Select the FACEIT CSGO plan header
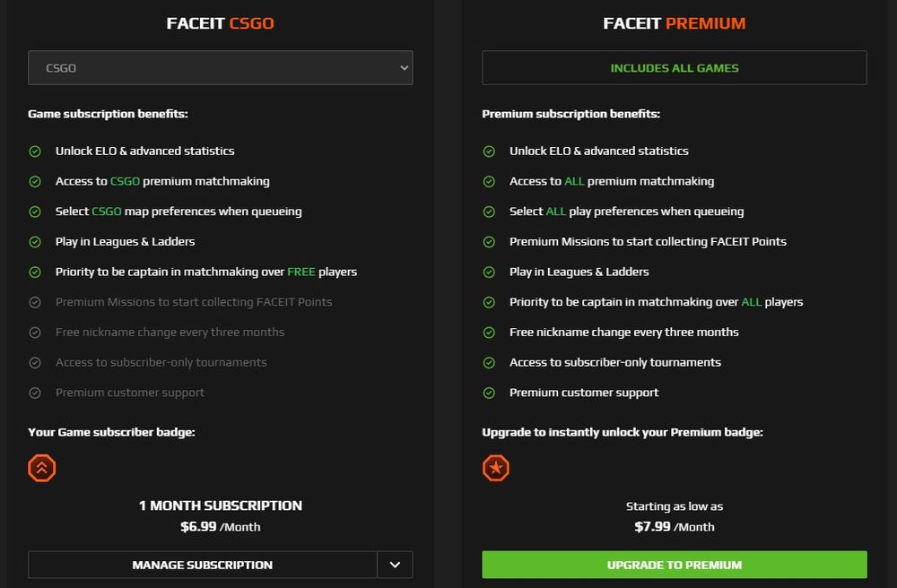 point(220,22)
